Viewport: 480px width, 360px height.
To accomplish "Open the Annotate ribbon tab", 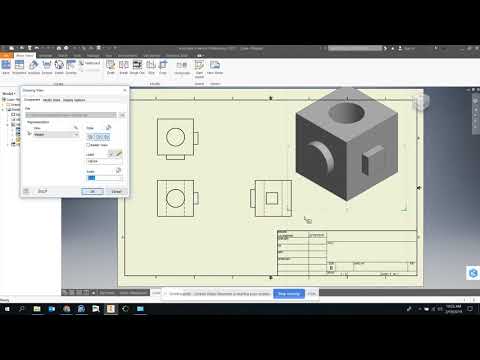I will click(46, 55).
